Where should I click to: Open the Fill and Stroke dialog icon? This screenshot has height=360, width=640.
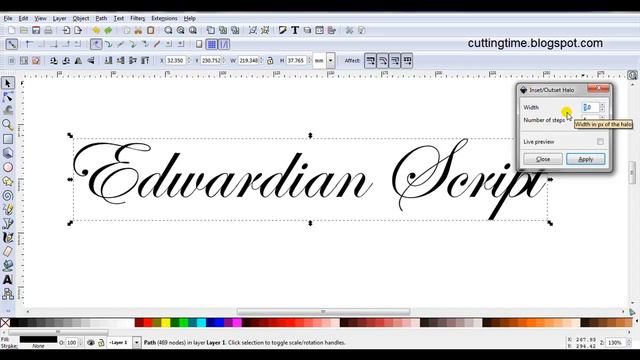point(283,30)
